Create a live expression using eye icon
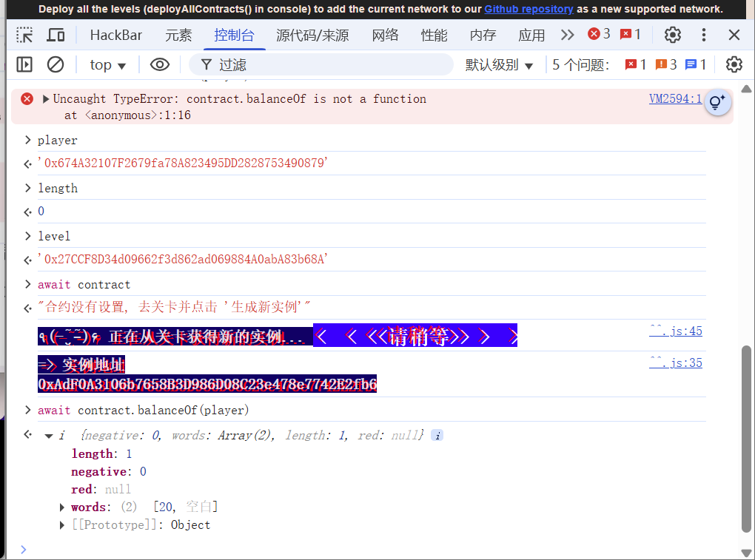 pos(160,65)
